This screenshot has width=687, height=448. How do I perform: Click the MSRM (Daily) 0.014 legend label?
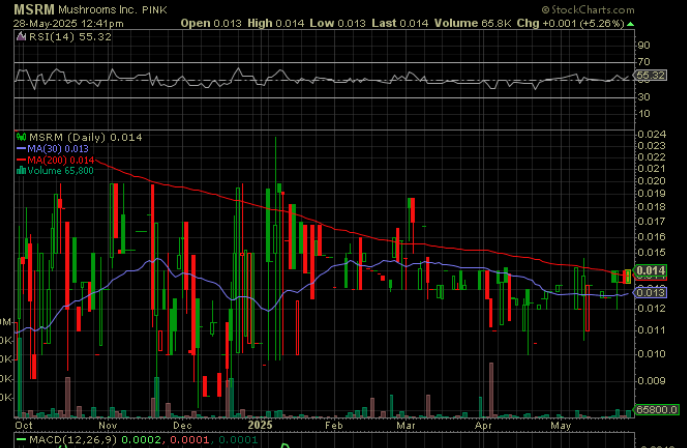(x=85, y=137)
